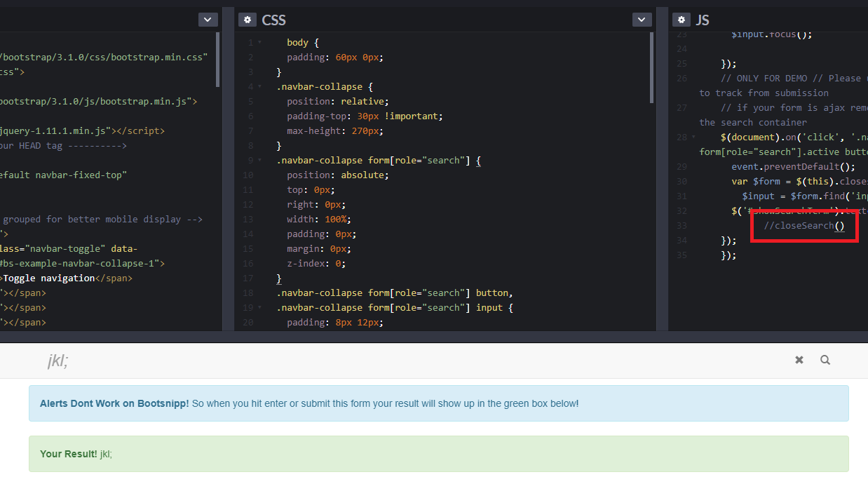Fold the JS click handler at line 28
The image size is (868, 484).
693,137
